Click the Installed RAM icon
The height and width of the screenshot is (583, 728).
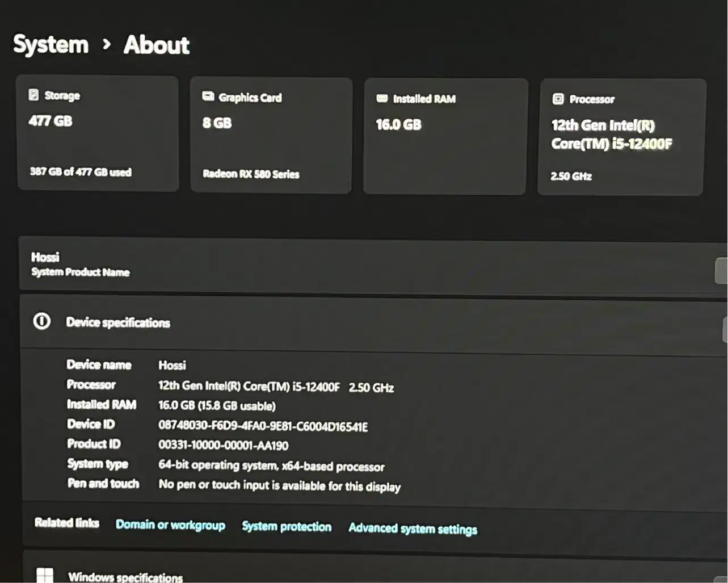pyautogui.click(x=382, y=98)
